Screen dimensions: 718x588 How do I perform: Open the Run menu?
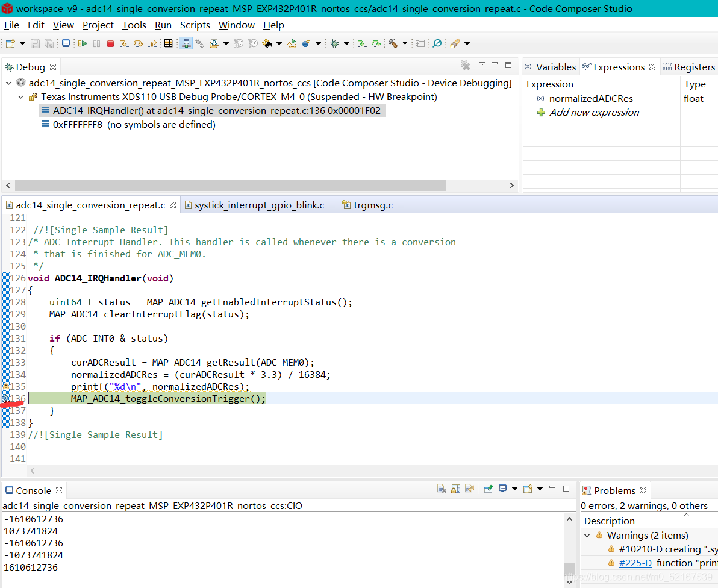163,25
